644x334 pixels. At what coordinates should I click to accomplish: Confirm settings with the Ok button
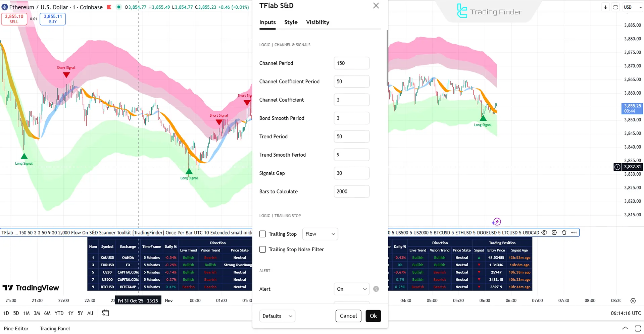[373, 316]
